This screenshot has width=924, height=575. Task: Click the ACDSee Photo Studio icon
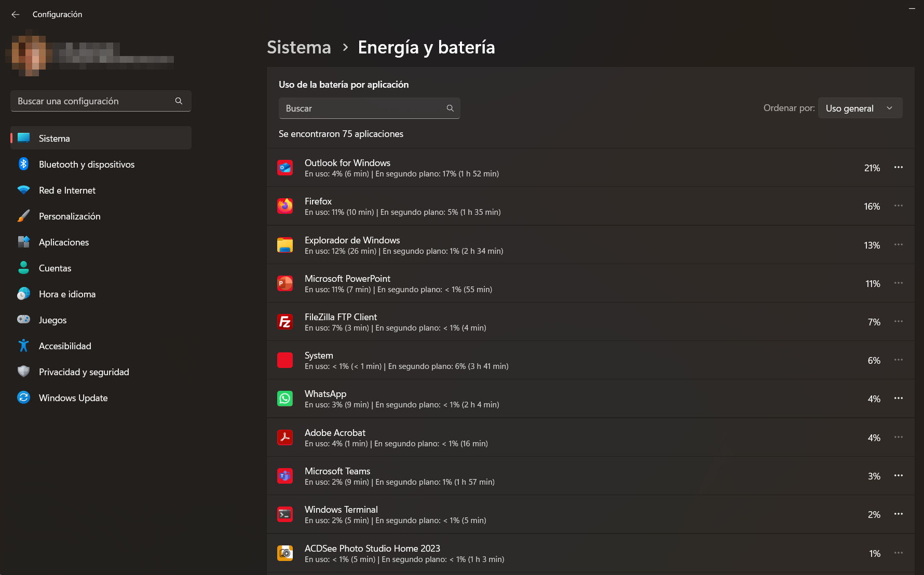point(285,553)
